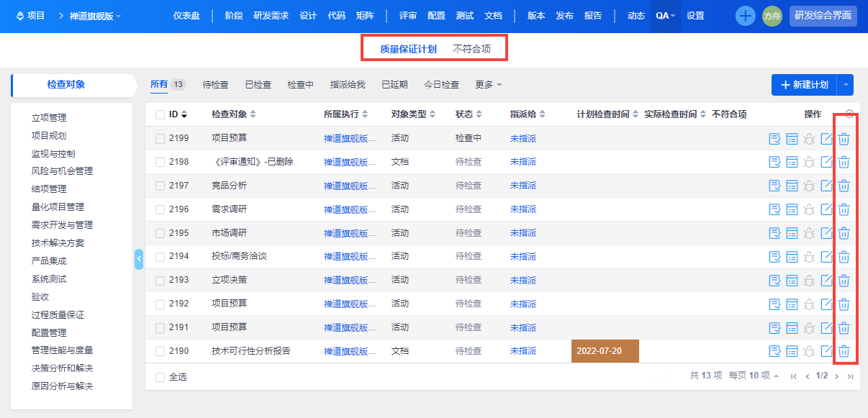This screenshot has width=868, height=418.
Task: Open dropdown arrow beside 新建计划
Action: coord(846,85)
